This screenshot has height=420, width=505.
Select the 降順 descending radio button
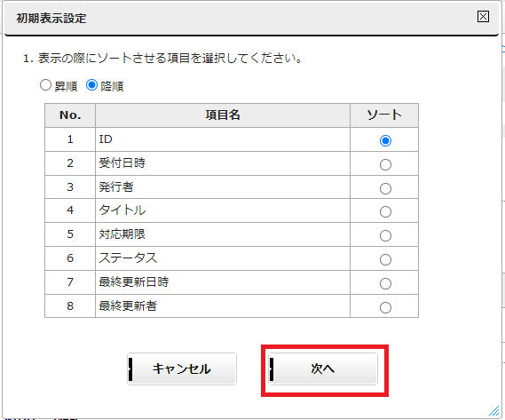pos(91,85)
